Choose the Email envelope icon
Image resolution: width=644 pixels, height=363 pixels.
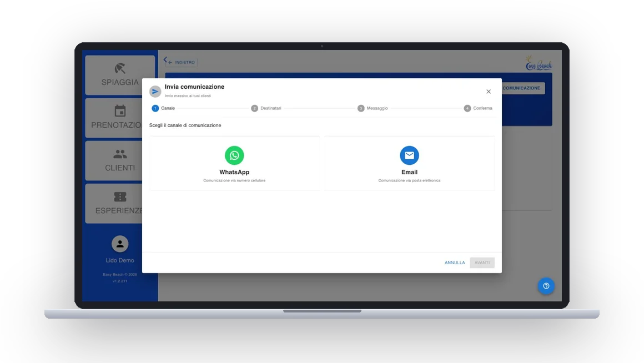pyautogui.click(x=409, y=155)
